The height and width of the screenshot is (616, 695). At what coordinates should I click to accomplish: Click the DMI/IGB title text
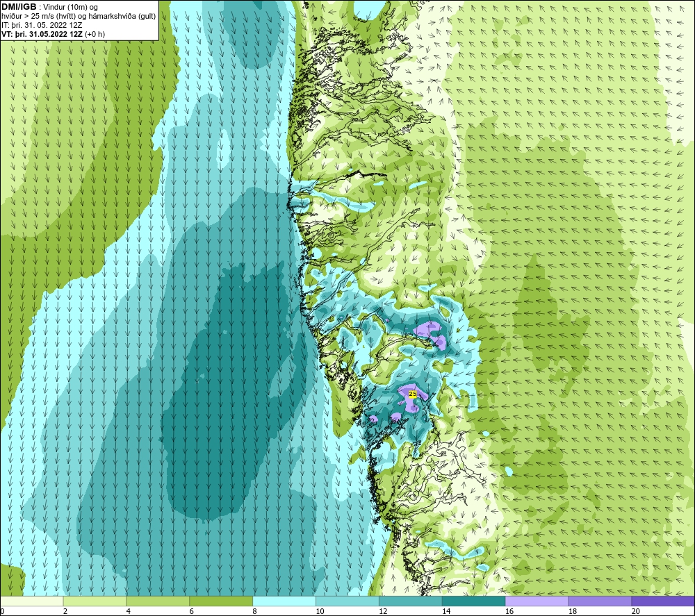tap(19, 7)
